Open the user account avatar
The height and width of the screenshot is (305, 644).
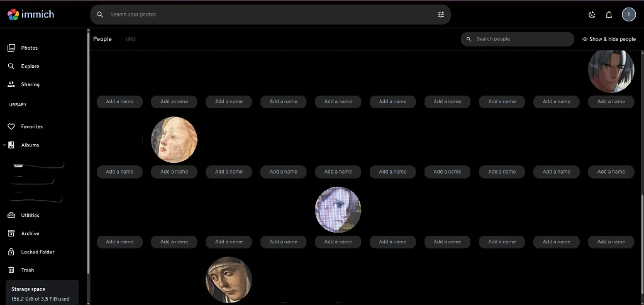pos(628,14)
